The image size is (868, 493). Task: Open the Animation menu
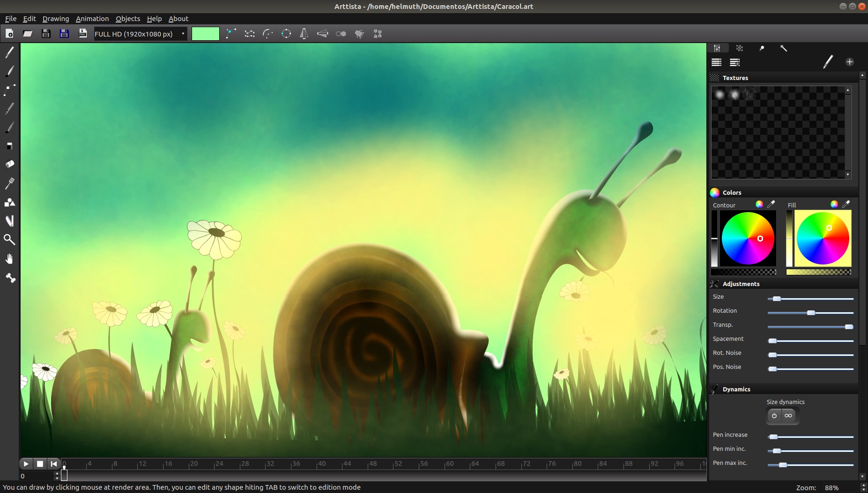92,19
